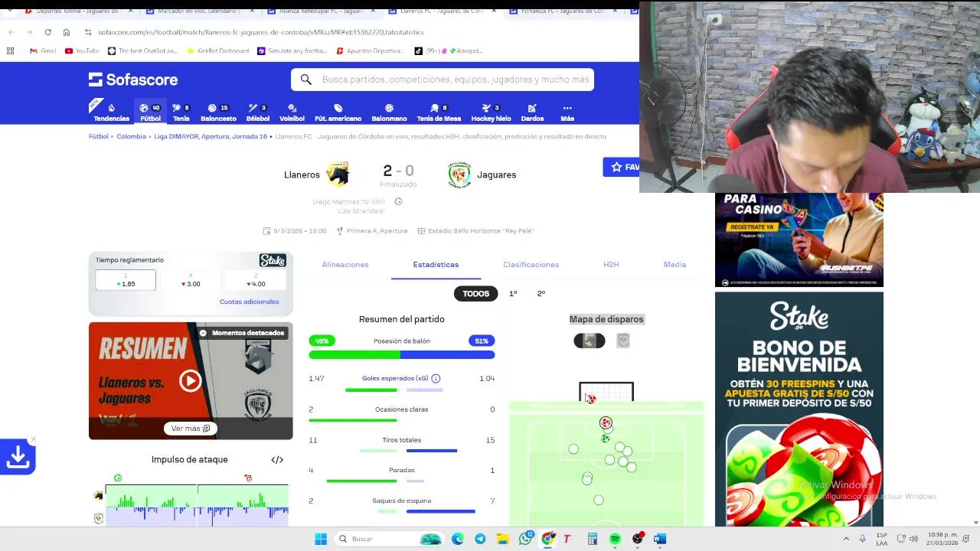Click the Tiros totales comparison bar

pyautogui.click(x=408, y=451)
